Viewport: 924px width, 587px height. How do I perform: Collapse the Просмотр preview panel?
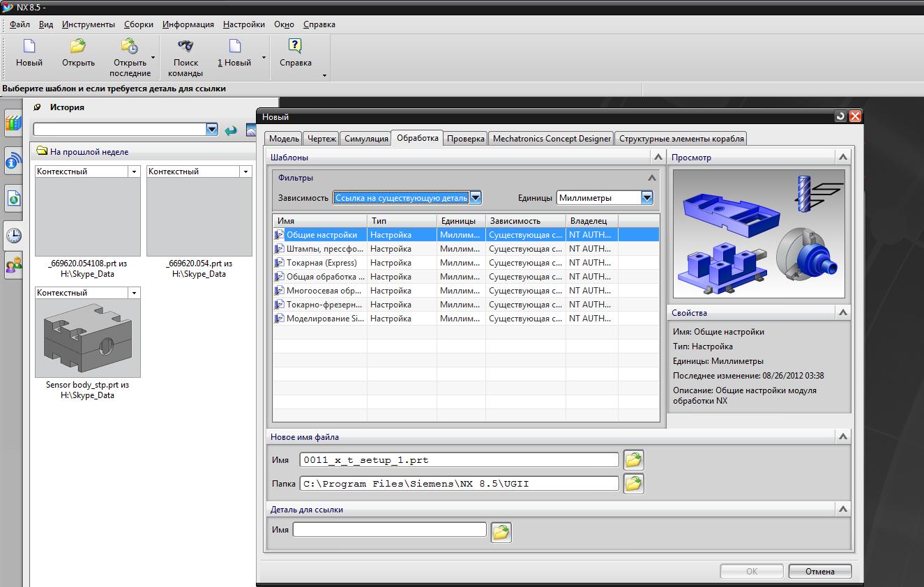(842, 158)
